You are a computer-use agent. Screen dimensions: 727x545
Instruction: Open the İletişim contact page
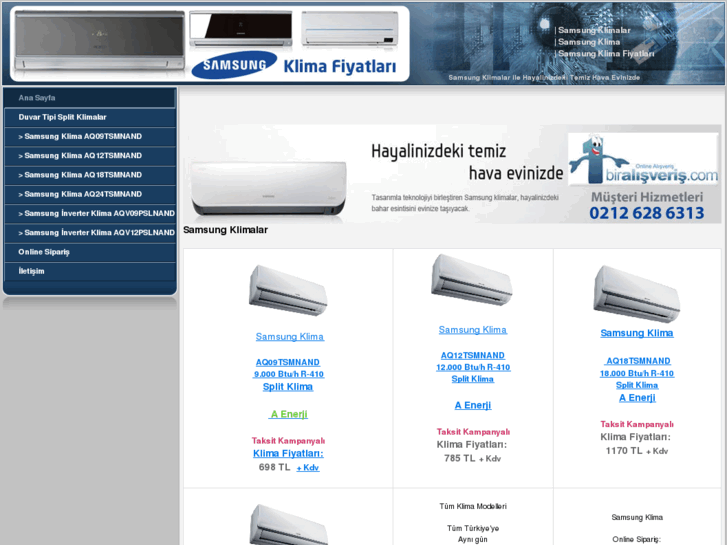tap(89, 271)
